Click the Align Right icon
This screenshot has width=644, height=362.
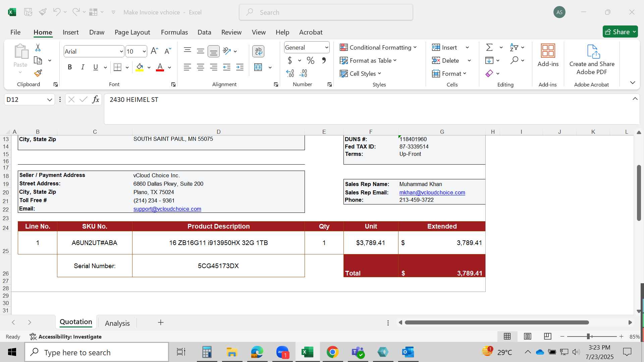pyautogui.click(x=214, y=67)
